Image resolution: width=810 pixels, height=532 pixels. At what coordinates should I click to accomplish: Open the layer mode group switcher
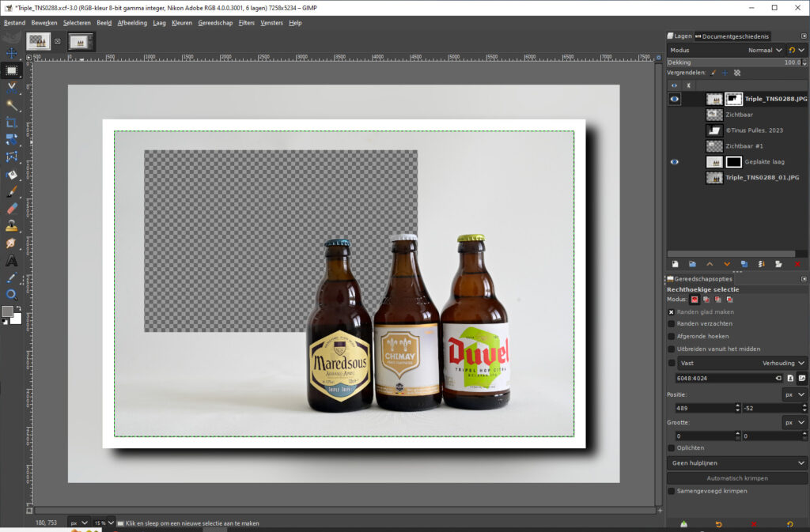(x=796, y=50)
